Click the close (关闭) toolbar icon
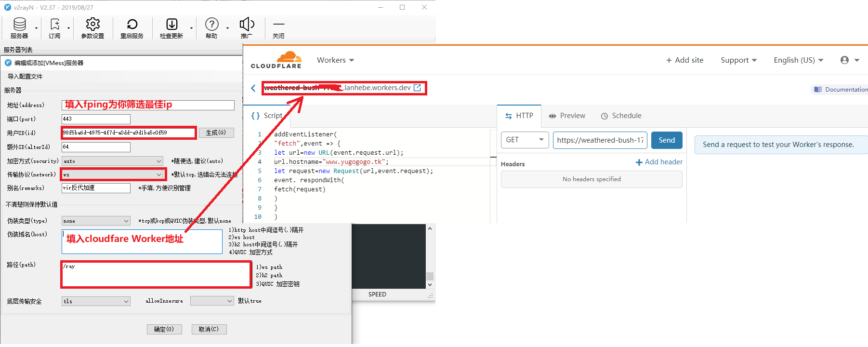Screen dimensions: 868x347 coord(278,24)
